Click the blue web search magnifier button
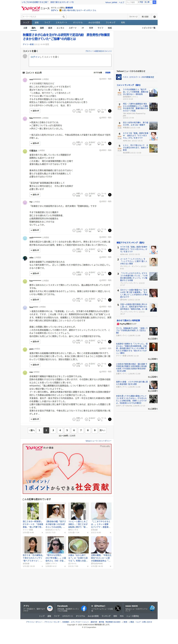The image size is (178, 644). click(x=154, y=2)
